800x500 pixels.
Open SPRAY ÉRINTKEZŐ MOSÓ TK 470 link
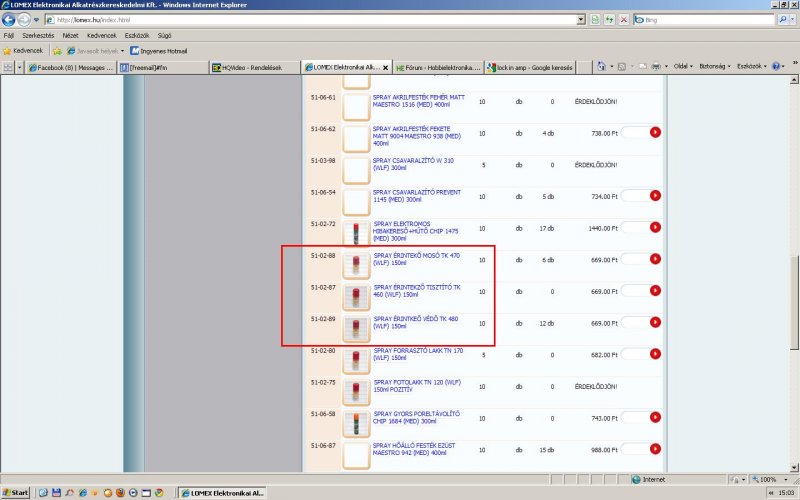point(416,259)
